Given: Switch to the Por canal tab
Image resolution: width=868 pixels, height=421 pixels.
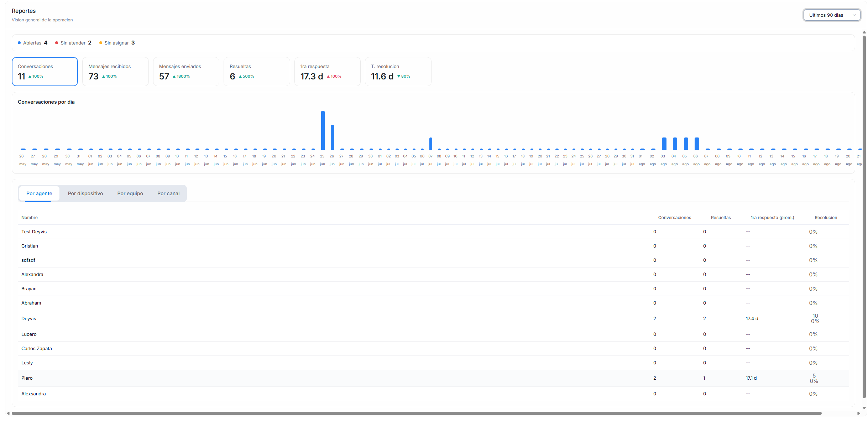Looking at the screenshot, I should [168, 193].
